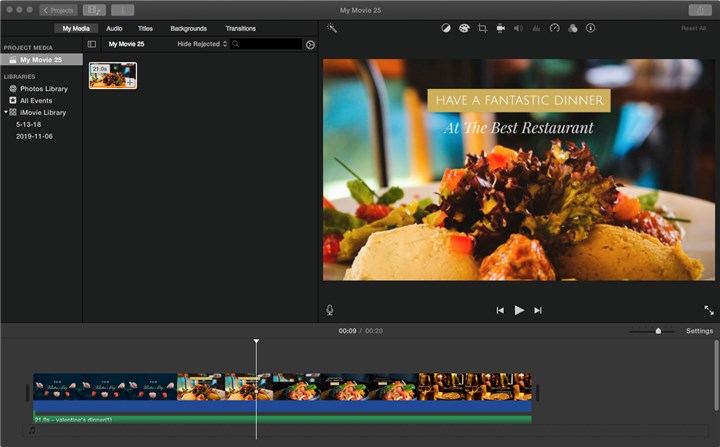The image size is (720, 447).
Task: Open the Hide Rejected filter dropdown
Action: tap(201, 44)
